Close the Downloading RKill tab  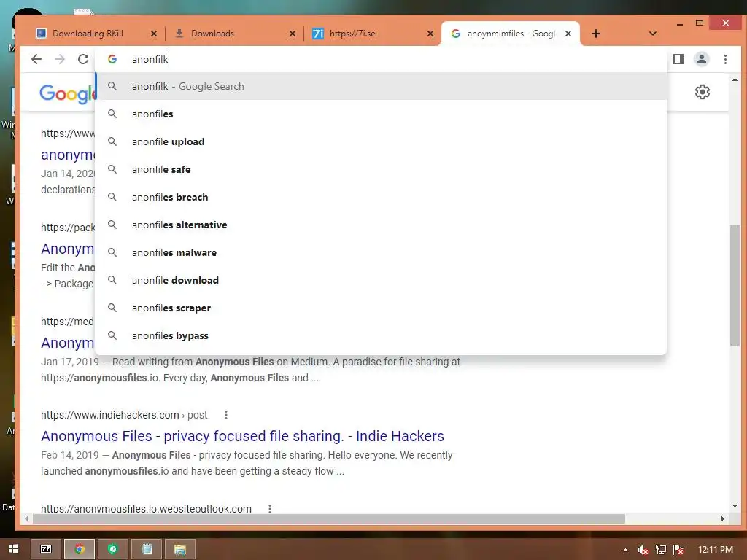[153, 34]
